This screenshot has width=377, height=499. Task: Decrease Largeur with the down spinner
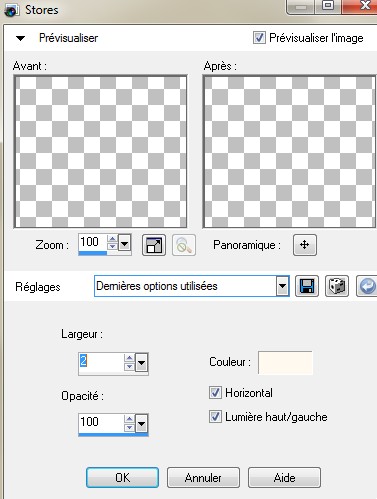point(129,366)
